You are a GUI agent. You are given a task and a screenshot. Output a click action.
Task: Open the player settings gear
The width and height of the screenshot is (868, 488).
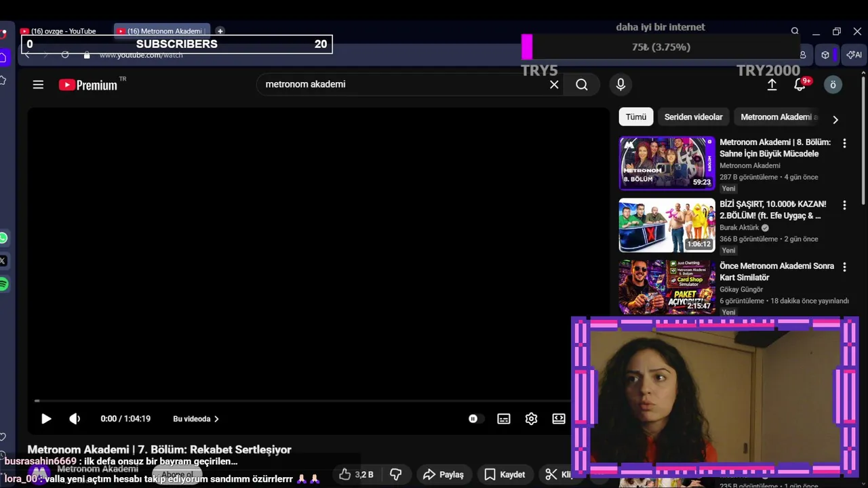(x=532, y=419)
